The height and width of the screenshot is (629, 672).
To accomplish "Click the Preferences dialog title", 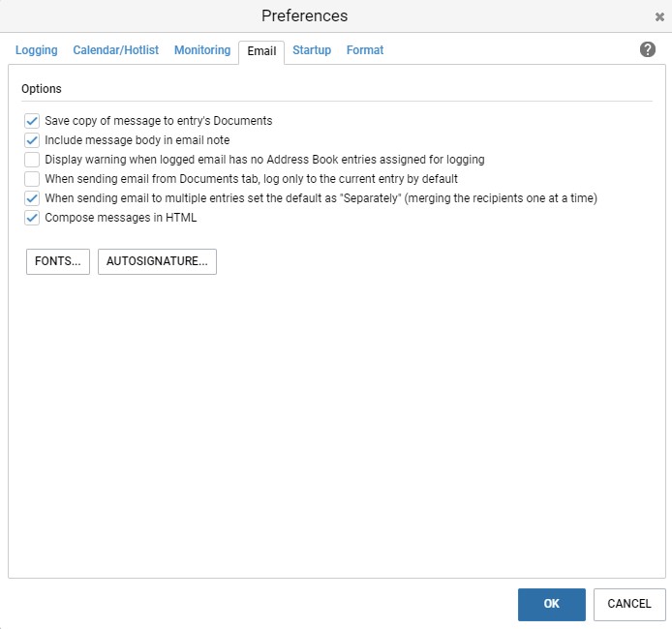I will (305, 15).
